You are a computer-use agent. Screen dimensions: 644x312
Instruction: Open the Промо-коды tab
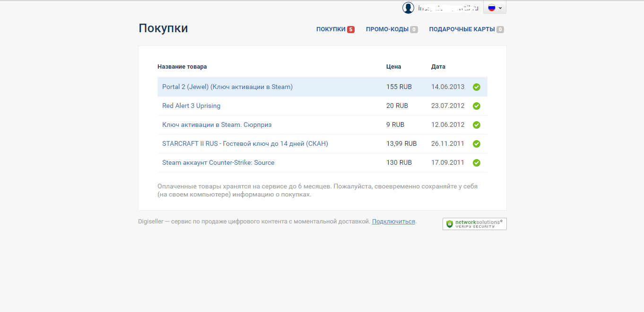[x=387, y=29]
